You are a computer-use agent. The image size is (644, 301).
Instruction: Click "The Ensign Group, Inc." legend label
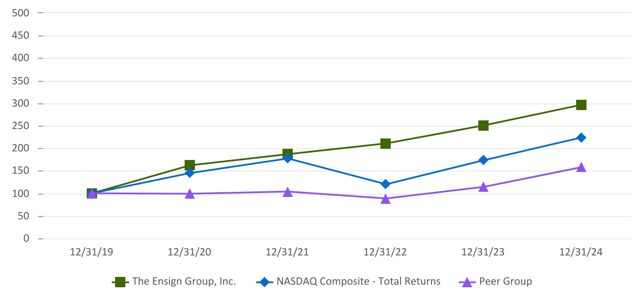184,282
